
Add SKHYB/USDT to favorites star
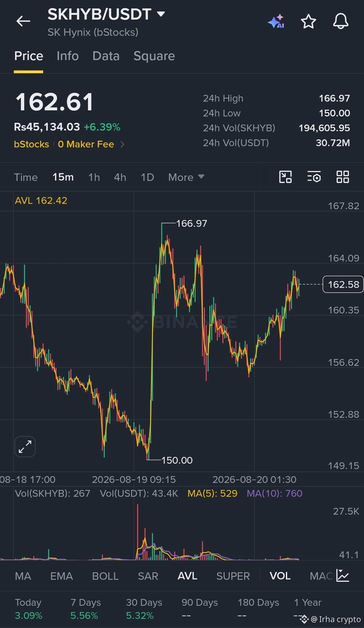pos(308,21)
